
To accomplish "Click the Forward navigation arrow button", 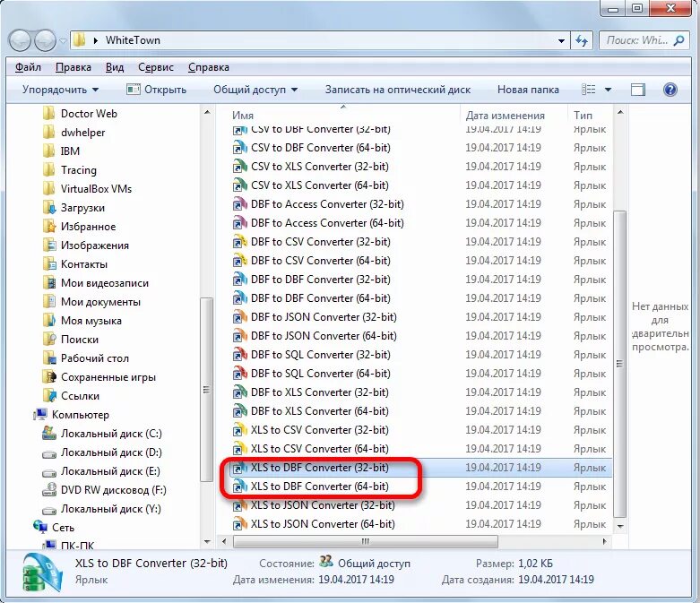I will pos(45,40).
